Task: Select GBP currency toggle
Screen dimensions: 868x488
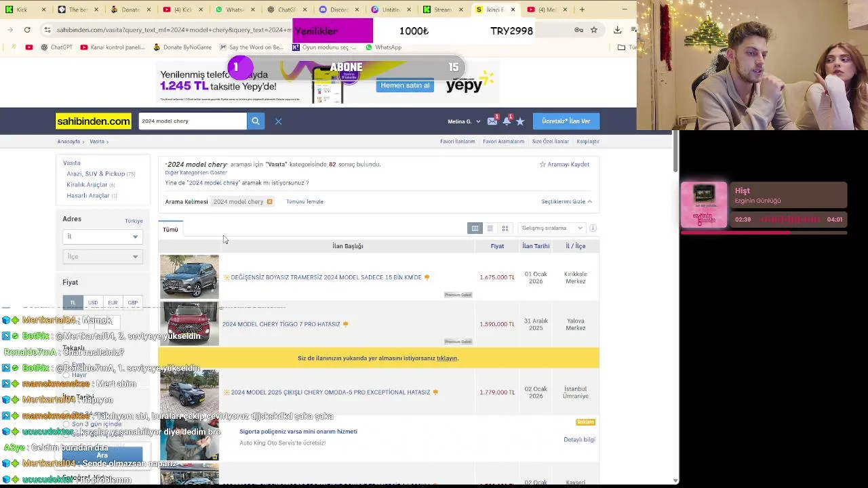Action: [133, 302]
